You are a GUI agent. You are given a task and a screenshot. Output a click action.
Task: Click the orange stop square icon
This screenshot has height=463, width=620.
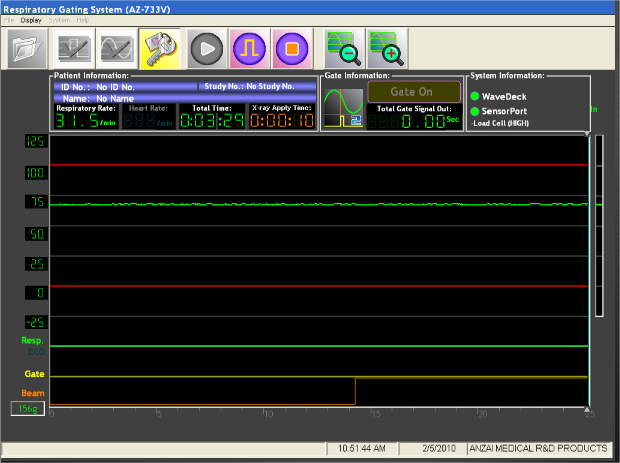tap(291, 47)
